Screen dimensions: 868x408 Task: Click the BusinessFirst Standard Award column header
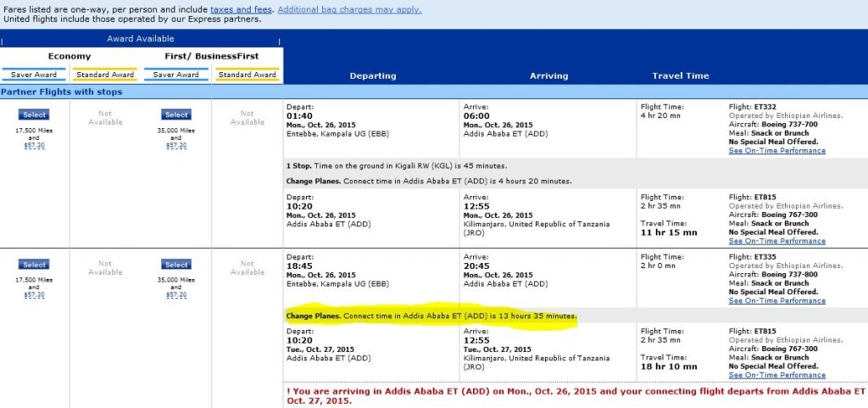point(247,75)
